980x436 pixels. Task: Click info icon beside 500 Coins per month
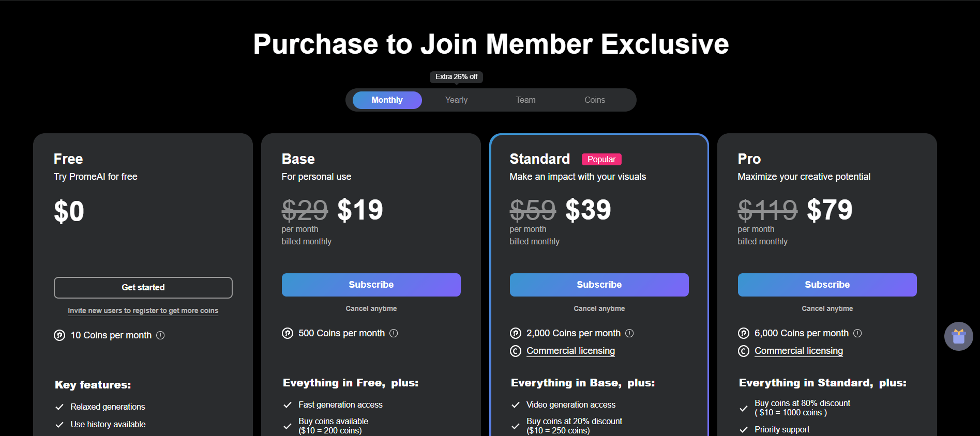pos(394,333)
